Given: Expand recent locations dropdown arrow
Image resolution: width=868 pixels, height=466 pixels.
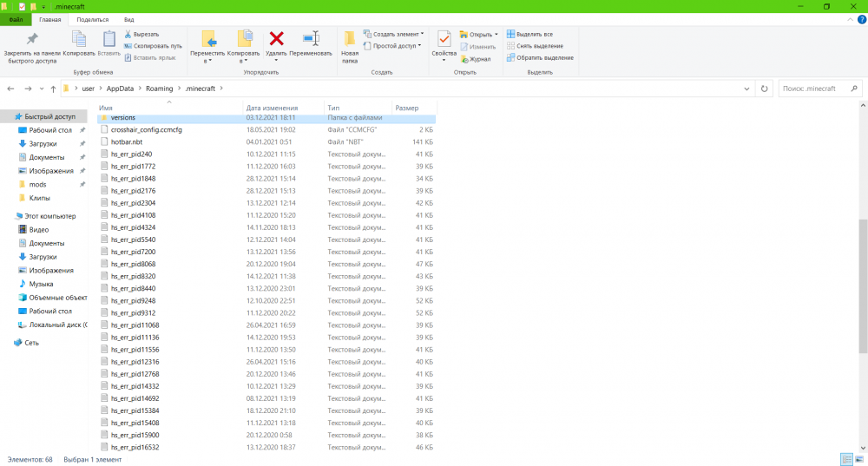Looking at the screenshot, I should [x=42, y=89].
